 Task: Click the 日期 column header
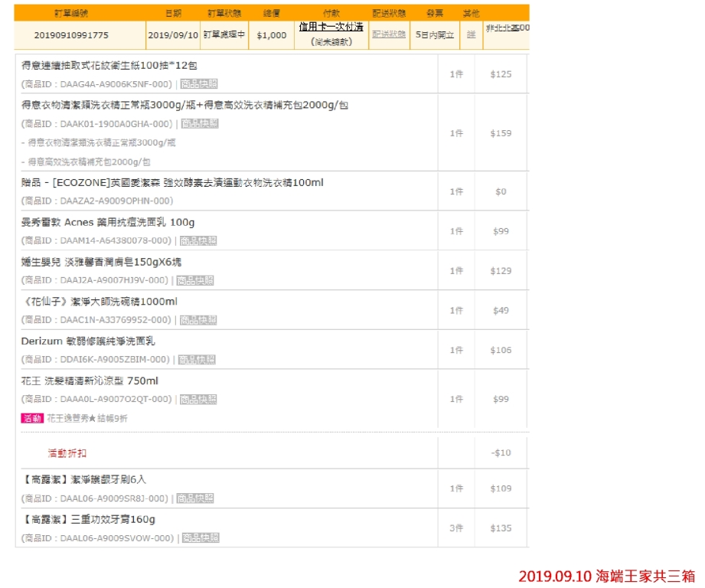[x=174, y=13]
